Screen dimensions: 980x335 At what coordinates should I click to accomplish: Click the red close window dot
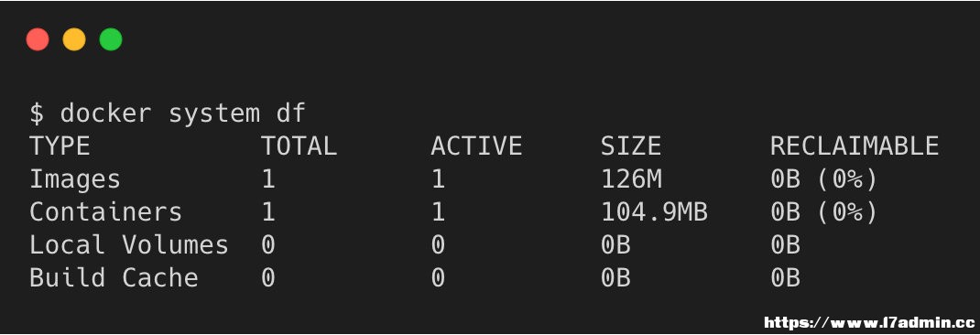coord(38,39)
